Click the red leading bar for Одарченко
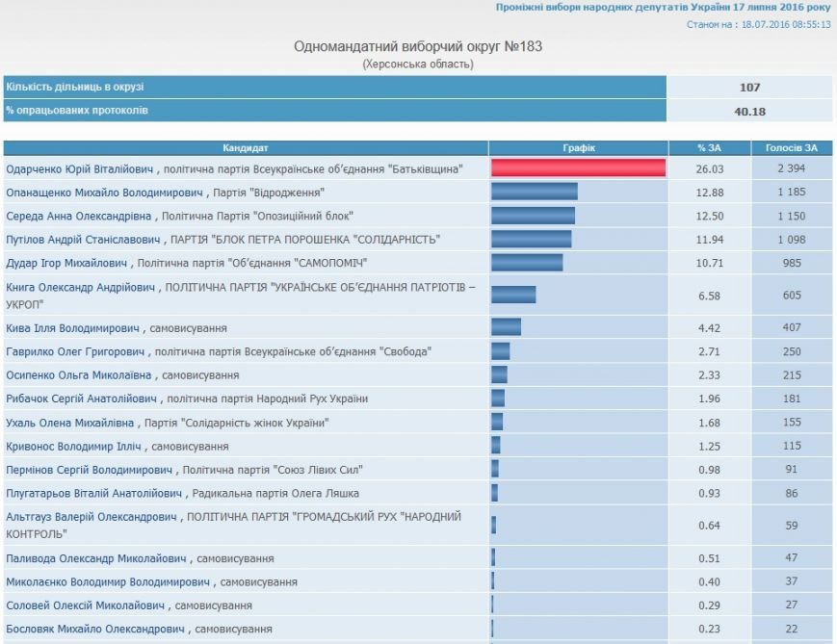The height and width of the screenshot is (644, 837). tap(578, 167)
